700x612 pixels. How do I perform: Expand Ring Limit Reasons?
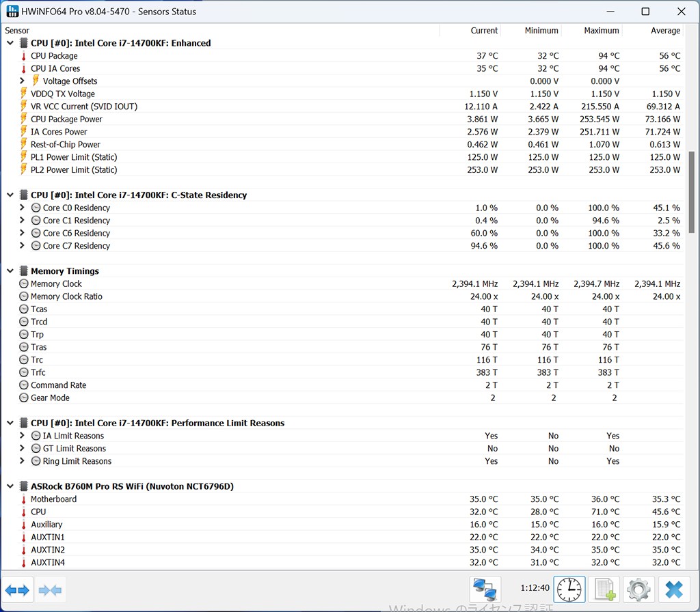[22, 462]
